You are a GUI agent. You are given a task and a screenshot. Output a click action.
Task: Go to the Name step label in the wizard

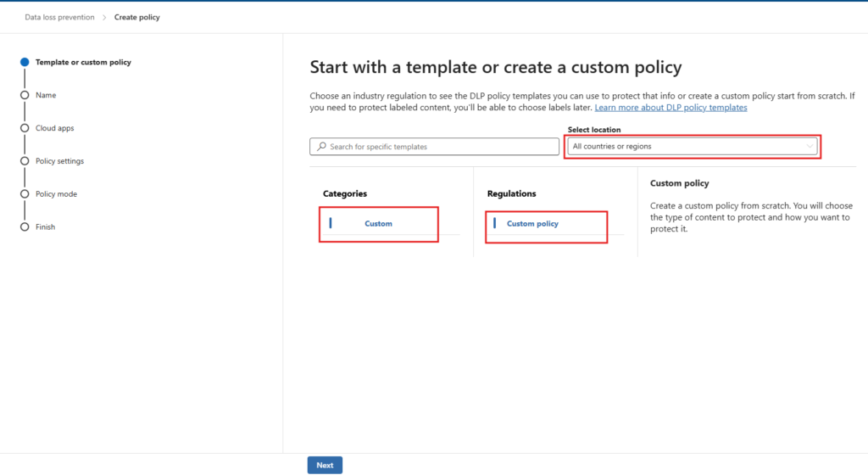coord(46,95)
